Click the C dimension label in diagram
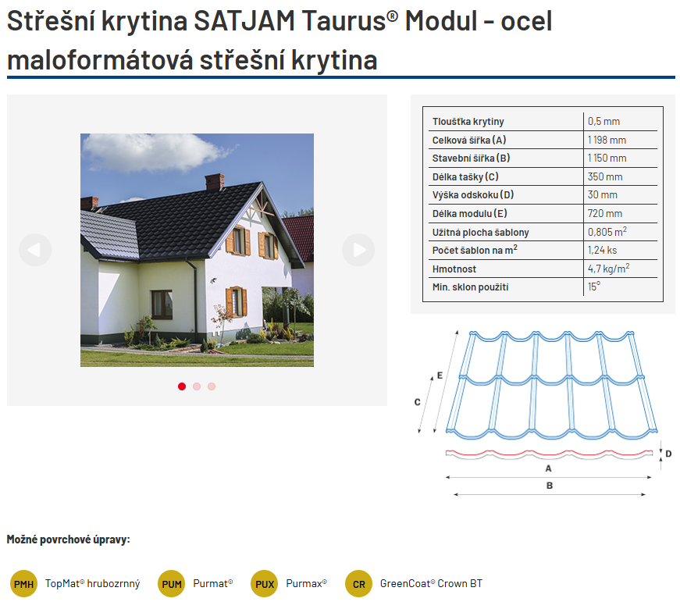Image resolution: width=680 pixels, height=616 pixels. coord(417,402)
